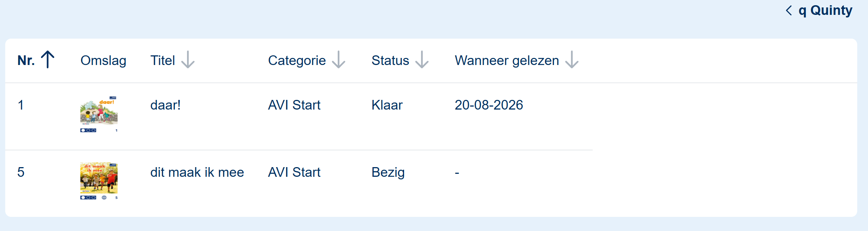Open the 'q Quinty' link
Screen dimensions: 868x231
825,10
